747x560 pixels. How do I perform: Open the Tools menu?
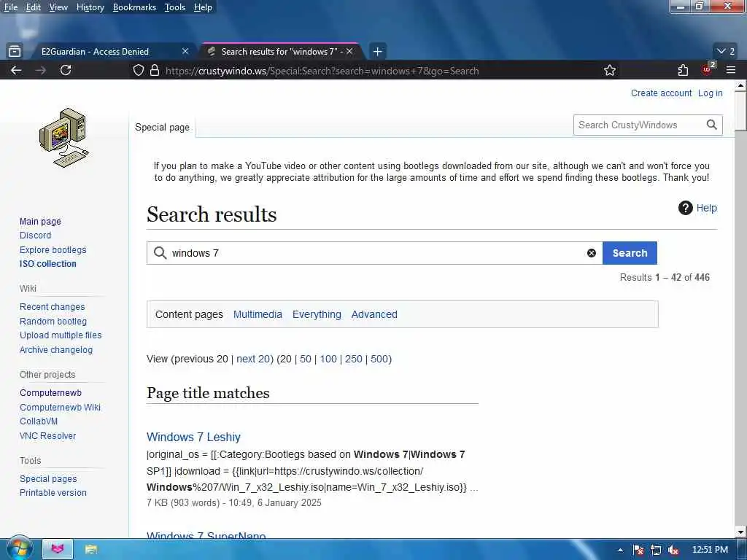175,7
